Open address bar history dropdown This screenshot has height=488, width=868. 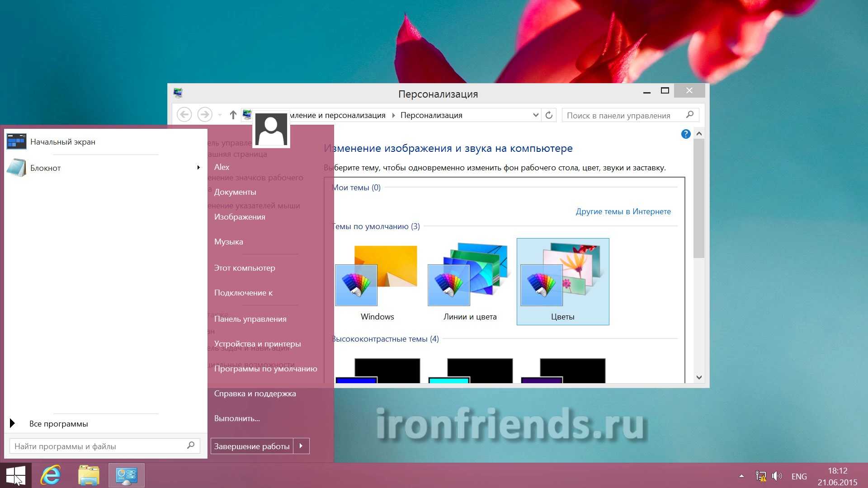[535, 115]
